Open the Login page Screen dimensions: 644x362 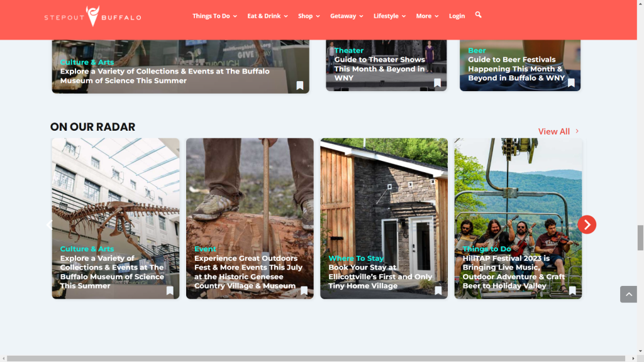[x=457, y=16]
